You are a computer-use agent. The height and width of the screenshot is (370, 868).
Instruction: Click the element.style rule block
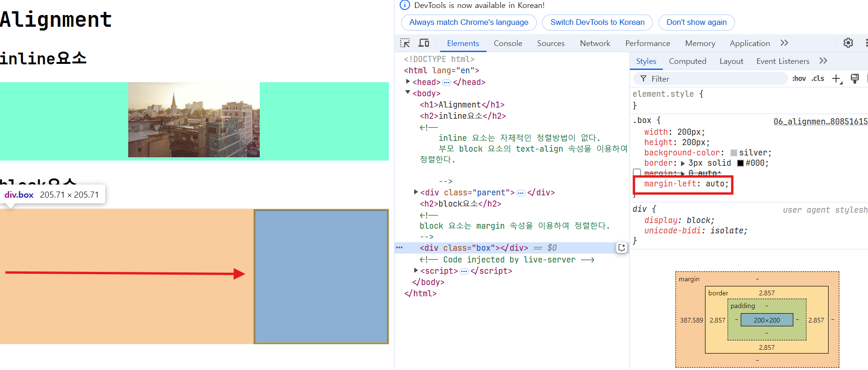[749, 100]
